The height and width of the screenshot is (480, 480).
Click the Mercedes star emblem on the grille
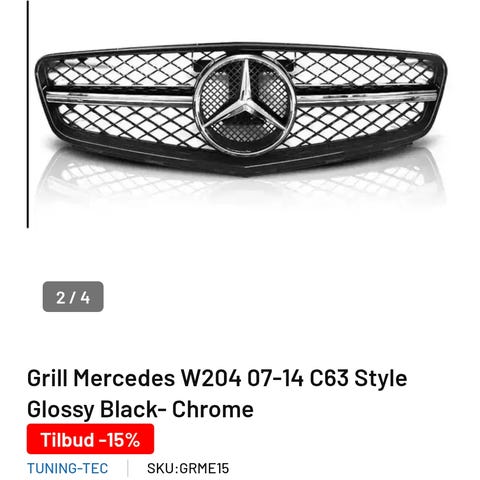coord(245,105)
